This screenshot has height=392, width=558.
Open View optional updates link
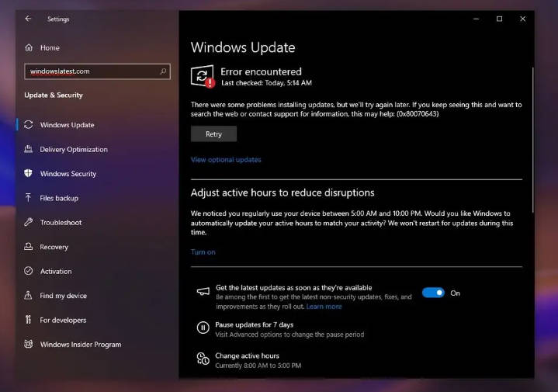point(226,159)
